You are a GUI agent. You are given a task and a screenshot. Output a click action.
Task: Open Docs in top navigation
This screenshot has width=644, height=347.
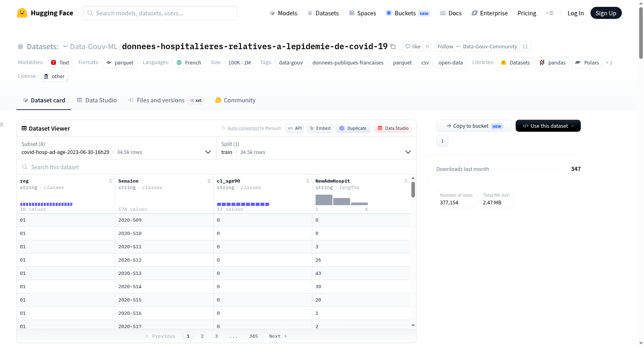tap(451, 13)
